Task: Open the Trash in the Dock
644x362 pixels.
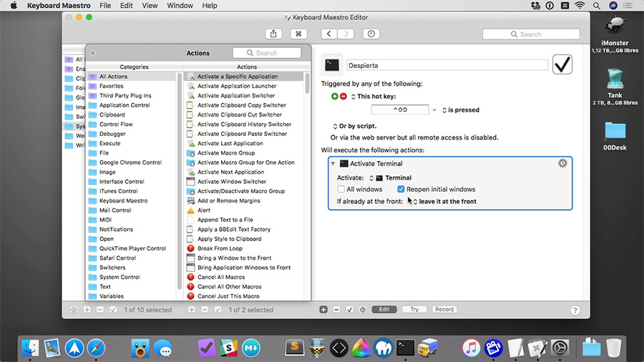Action: pyautogui.click(x=614, y=348)
